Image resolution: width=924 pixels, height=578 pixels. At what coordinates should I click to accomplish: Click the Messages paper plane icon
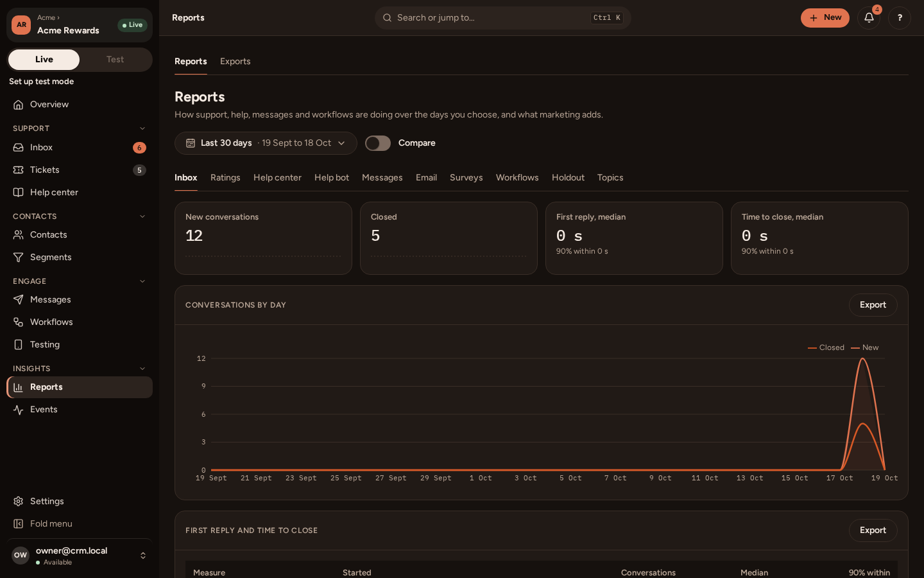[19, 300]
